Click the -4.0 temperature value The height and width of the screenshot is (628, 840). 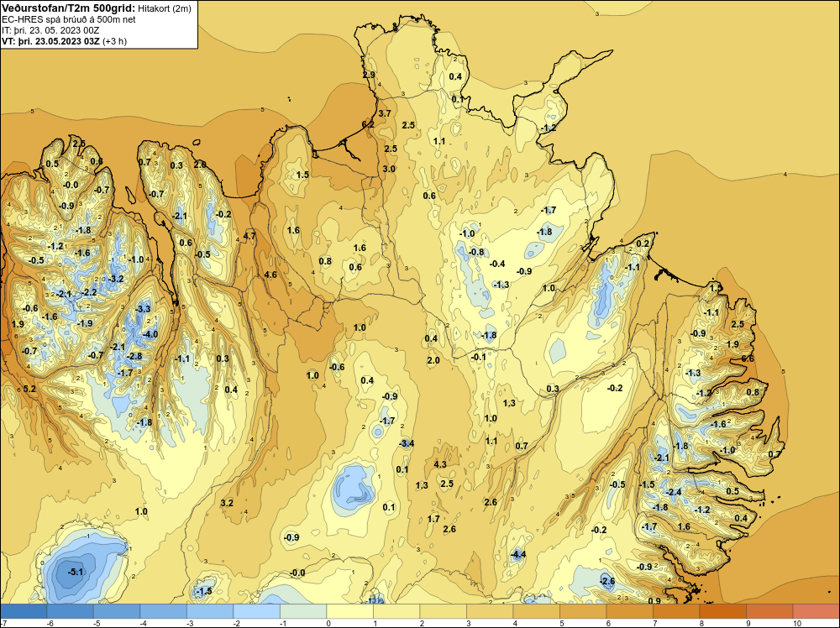150,334
